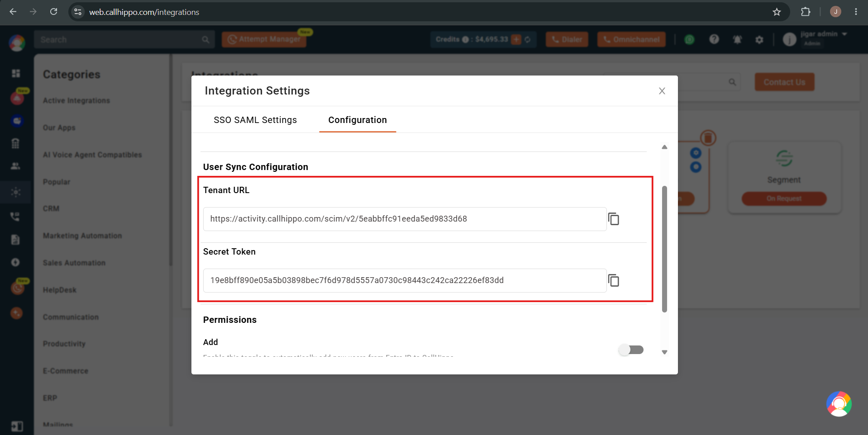Open the Chrome profile avatar
This screenshot has height=435, width=868.
tap(835, 12)
